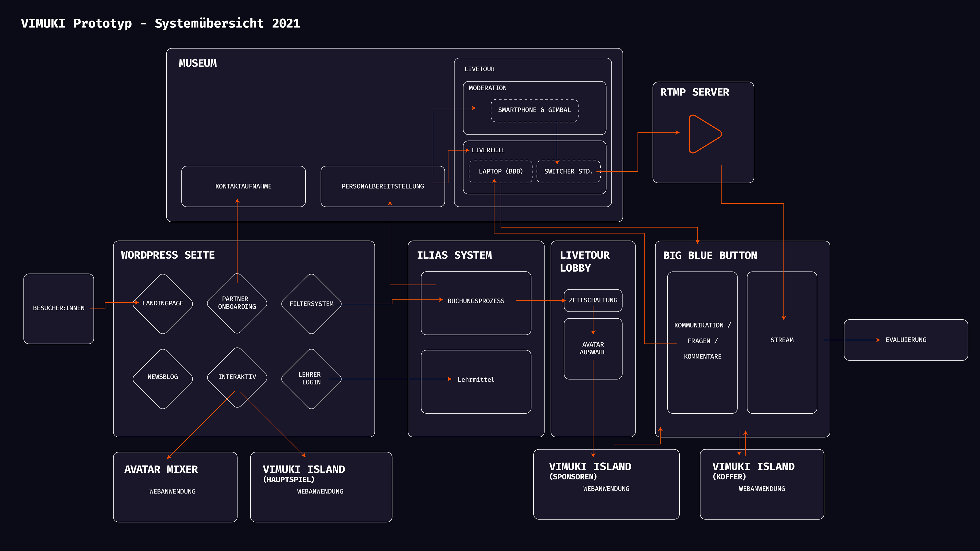980x551 pixels.
Task: Click the SWITCHER STD. dashed box
Action: point(568,171)
